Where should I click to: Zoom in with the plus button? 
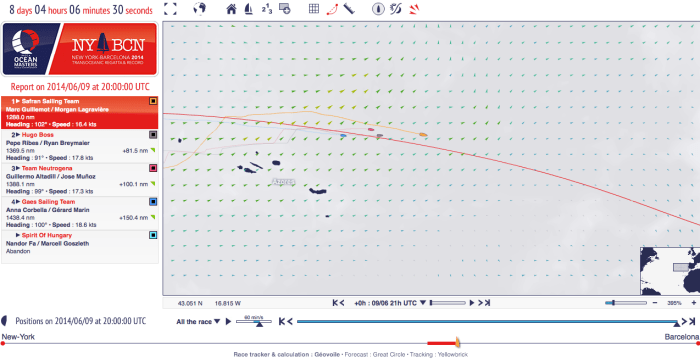point(694,303)
